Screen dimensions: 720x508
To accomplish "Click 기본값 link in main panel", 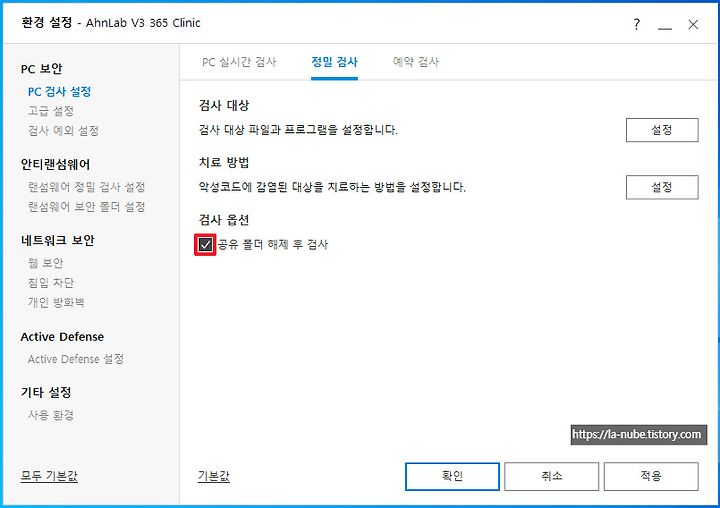I will (214, 476).
